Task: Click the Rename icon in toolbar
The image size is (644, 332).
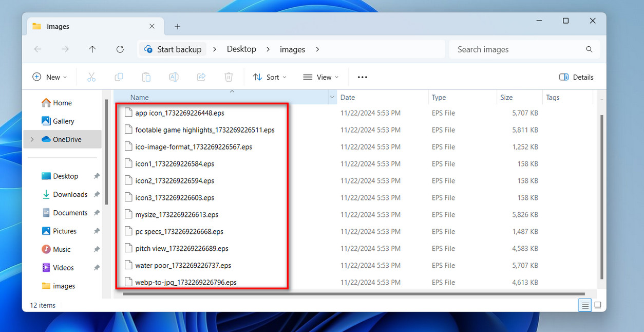Action: point(174,77)
